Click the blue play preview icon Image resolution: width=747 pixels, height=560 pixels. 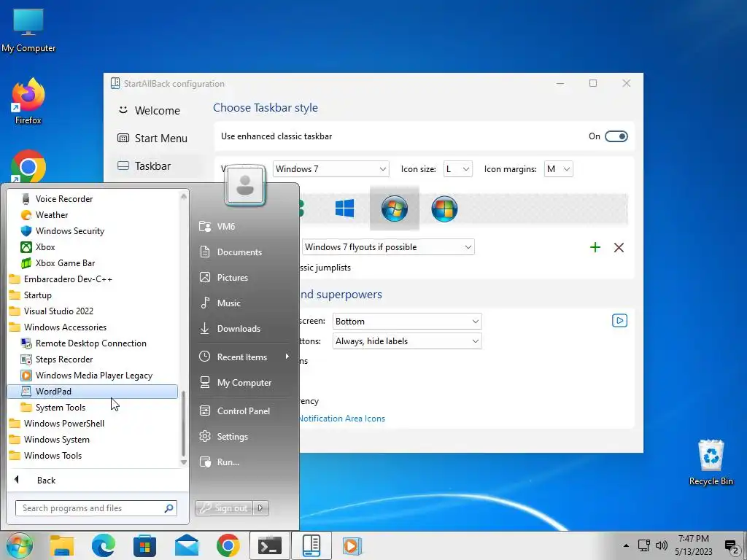(619, 321)
